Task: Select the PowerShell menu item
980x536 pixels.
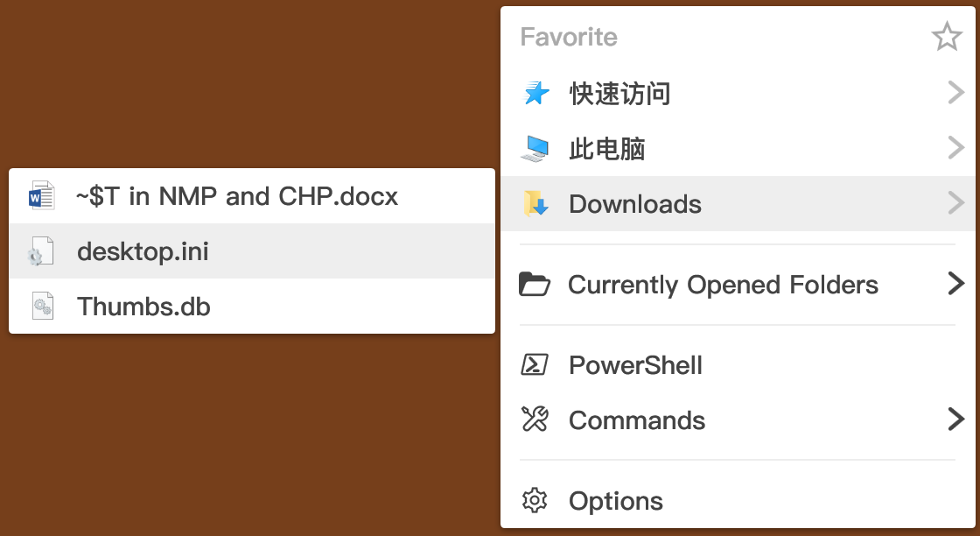Action: 738,364
